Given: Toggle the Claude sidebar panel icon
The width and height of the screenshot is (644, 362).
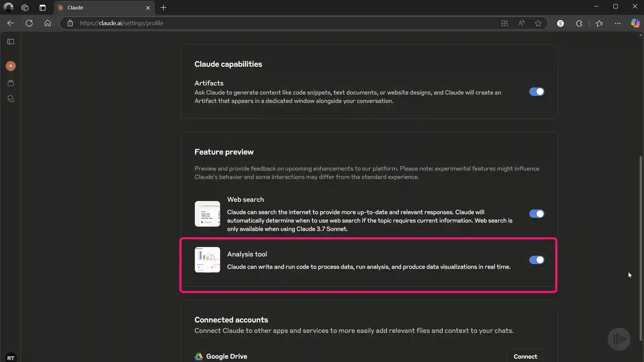Looking at the screenshot, I should [x=11, y=42].
